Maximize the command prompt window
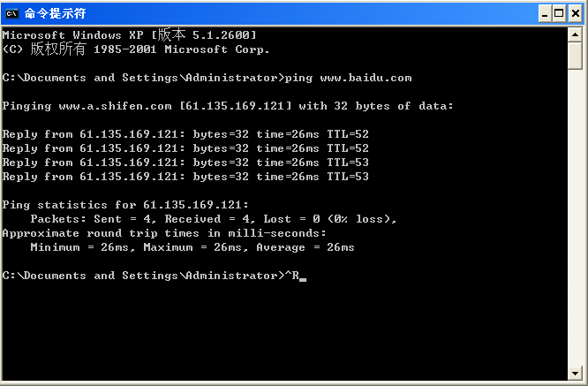 tap(559, 14)
